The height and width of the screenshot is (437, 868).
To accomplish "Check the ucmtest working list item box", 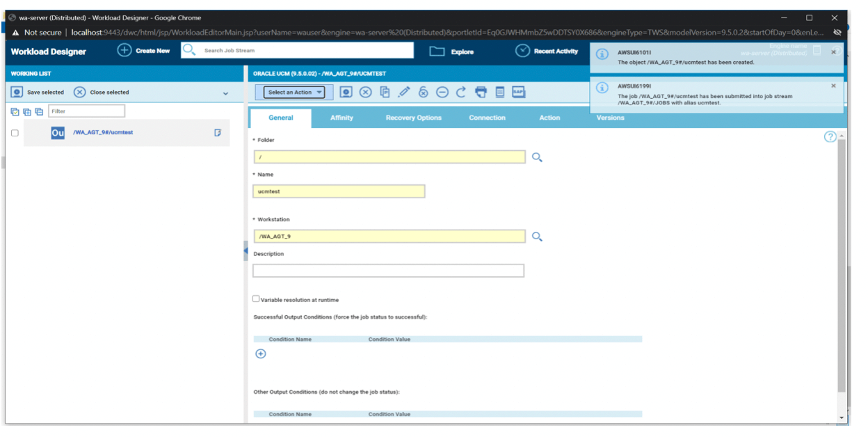I will [15, 133].
